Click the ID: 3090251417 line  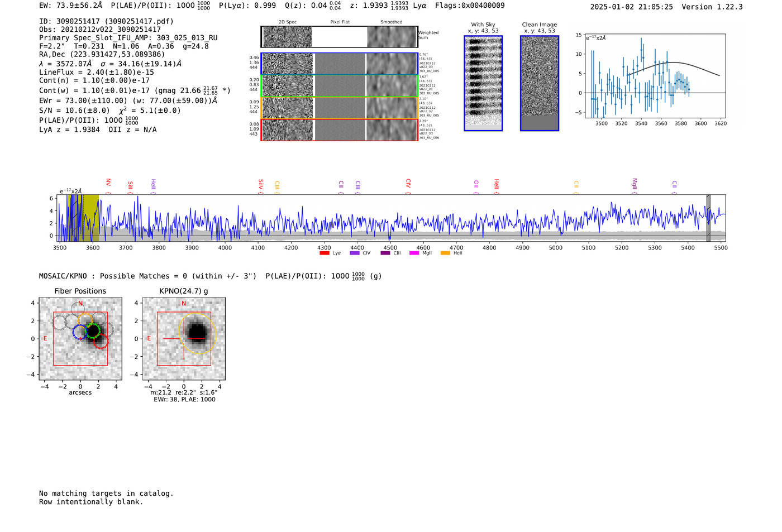[106, 21]
